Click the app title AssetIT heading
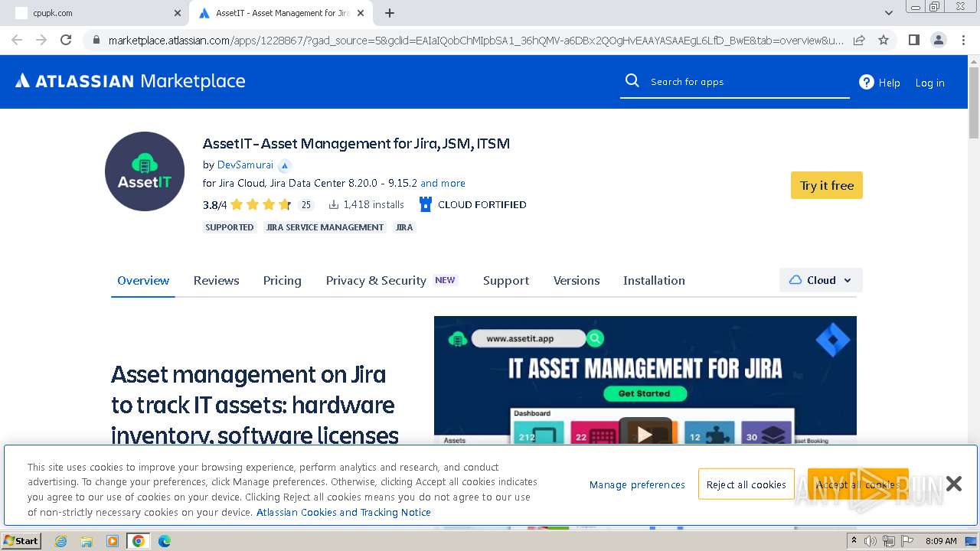The height and width of the screenshot is (551, 980). pyautogui.click(x=356, y=143)
